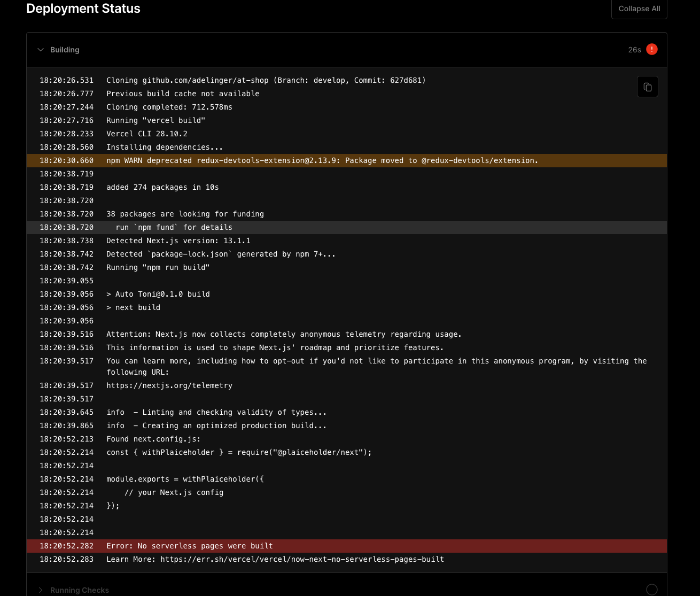Click the 'Found next.config.js:' log line
Screen dimensions: 700x596
[347, 439]
